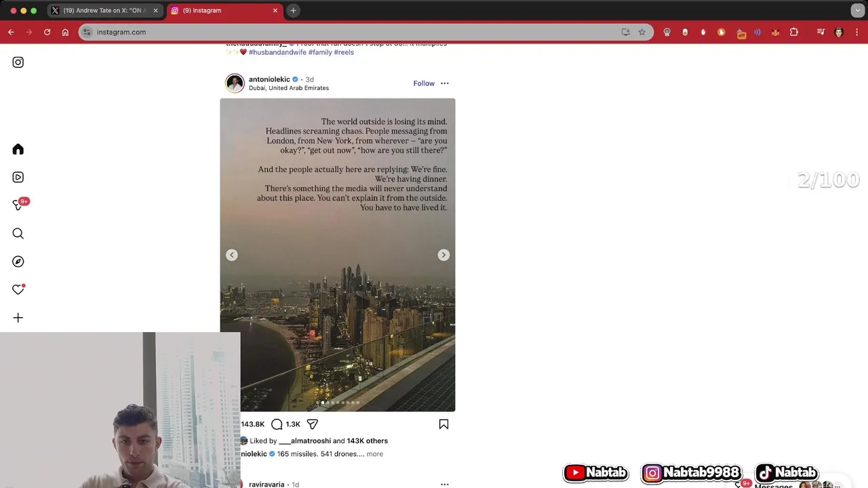The height and width of the screenshot is (488, 868).
Task: Share the antoniolekic post via paper plane
Action: (x=313, y=424)
